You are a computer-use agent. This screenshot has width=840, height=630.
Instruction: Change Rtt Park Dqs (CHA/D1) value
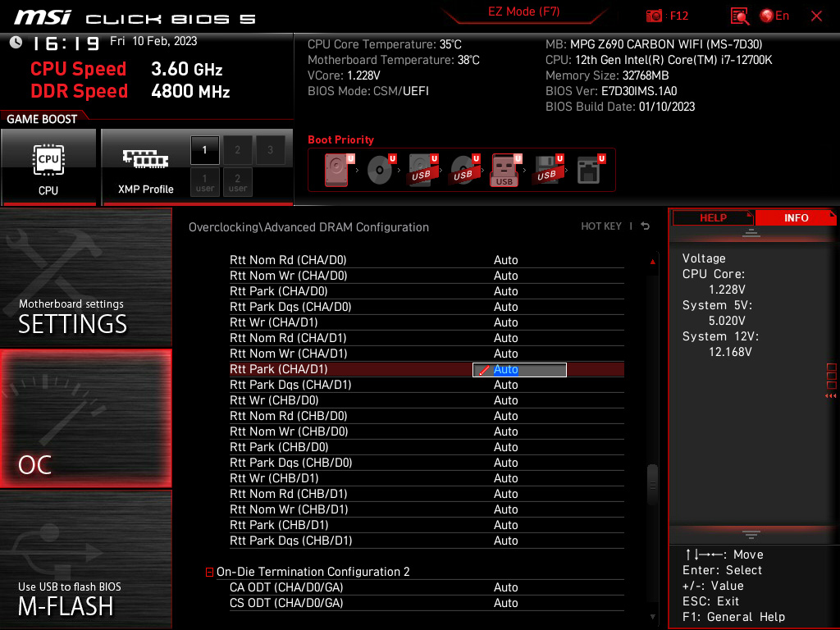click(505, 385)
